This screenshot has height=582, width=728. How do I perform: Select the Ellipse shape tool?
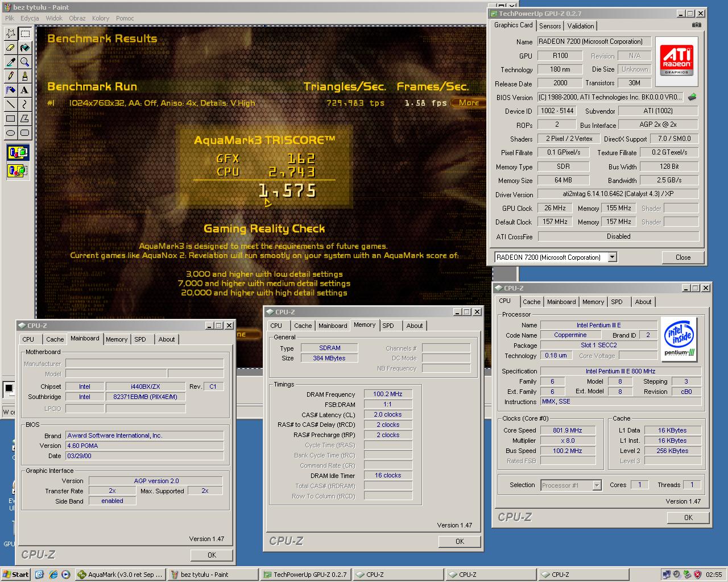pos(10,133)
